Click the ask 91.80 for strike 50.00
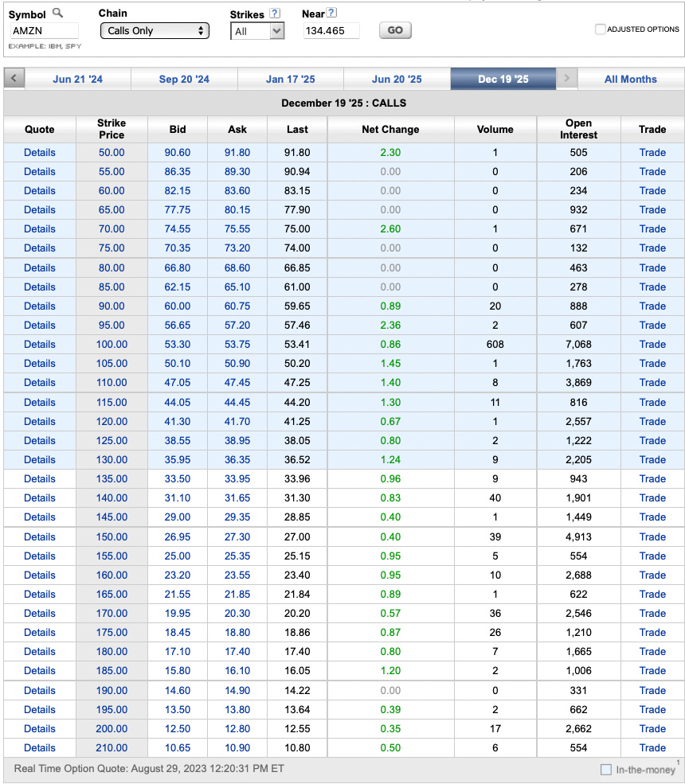 [237, 153]
